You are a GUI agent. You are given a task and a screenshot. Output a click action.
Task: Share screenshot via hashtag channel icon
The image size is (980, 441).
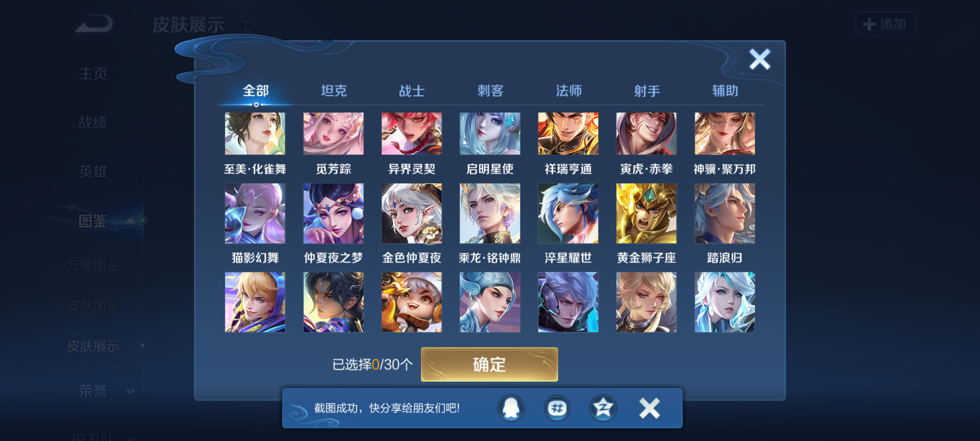tap(557, 408)
